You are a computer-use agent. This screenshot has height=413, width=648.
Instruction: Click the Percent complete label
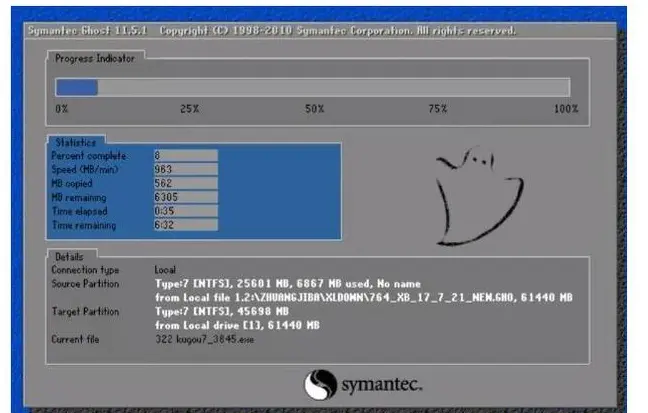89,156
